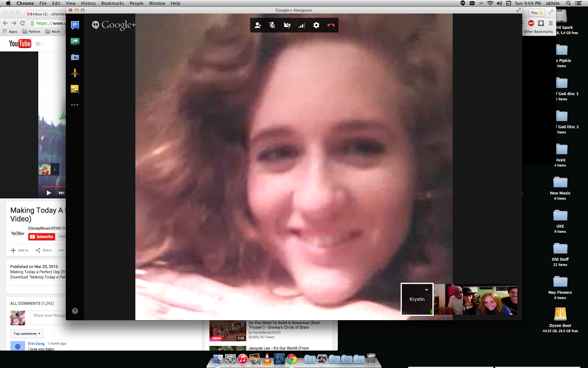
Task: Open the Capture camera app in Hangouts
Action: [x=75, y=57]
